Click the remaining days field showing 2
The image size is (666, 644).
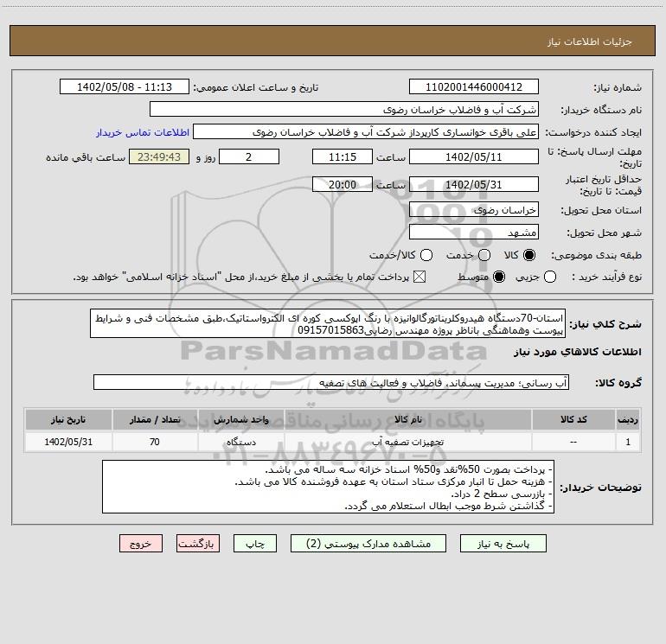[x=249, y=156]
